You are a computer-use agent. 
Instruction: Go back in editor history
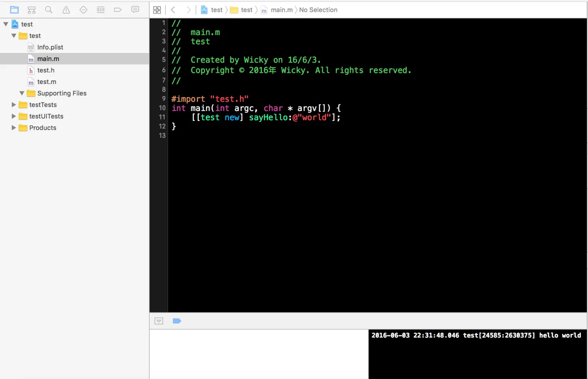tap(173, 10)
